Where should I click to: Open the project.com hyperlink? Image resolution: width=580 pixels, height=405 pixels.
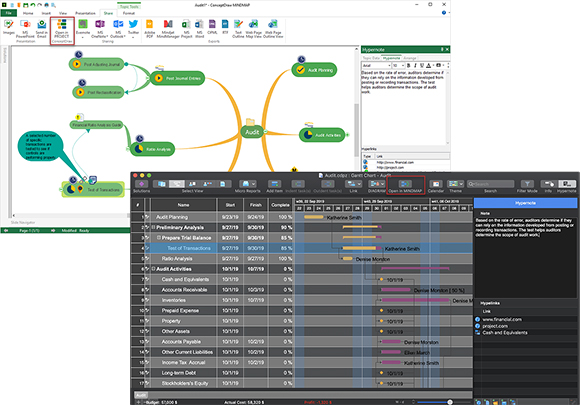click(495, 326)
